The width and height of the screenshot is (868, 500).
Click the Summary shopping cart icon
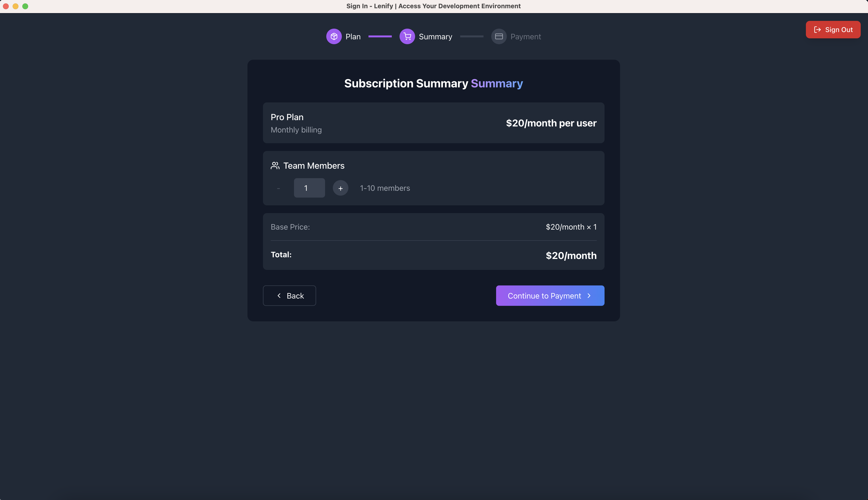407,36
